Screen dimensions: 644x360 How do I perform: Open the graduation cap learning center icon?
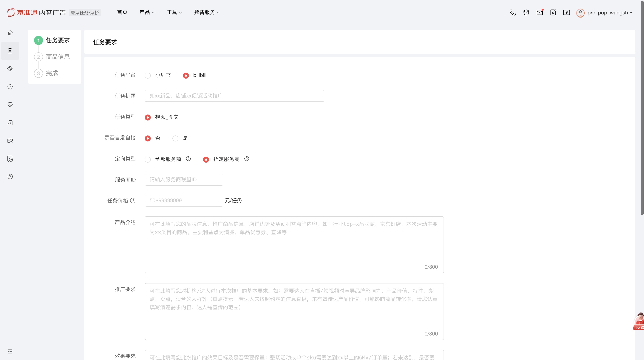coord(526,13)
